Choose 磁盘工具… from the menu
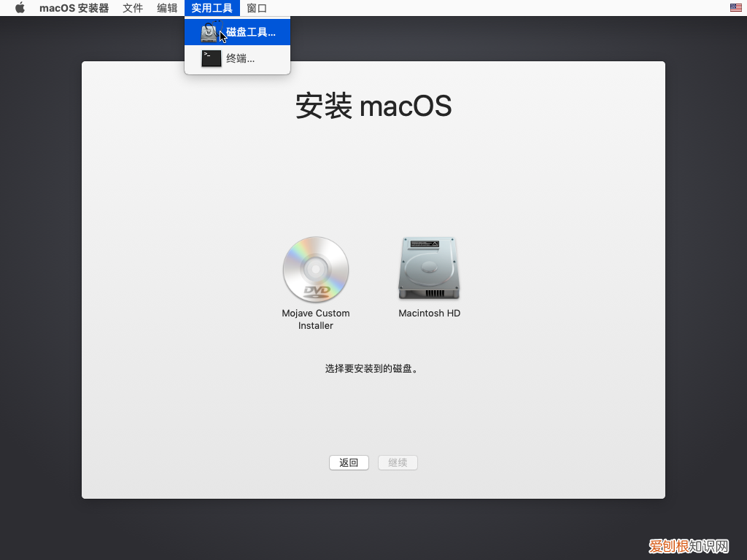 237,32
